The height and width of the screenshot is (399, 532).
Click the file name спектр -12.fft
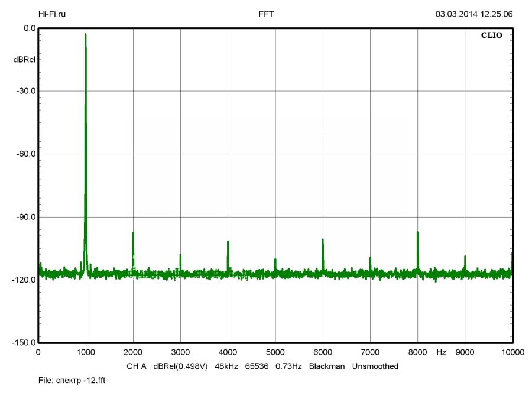(72, 381)
